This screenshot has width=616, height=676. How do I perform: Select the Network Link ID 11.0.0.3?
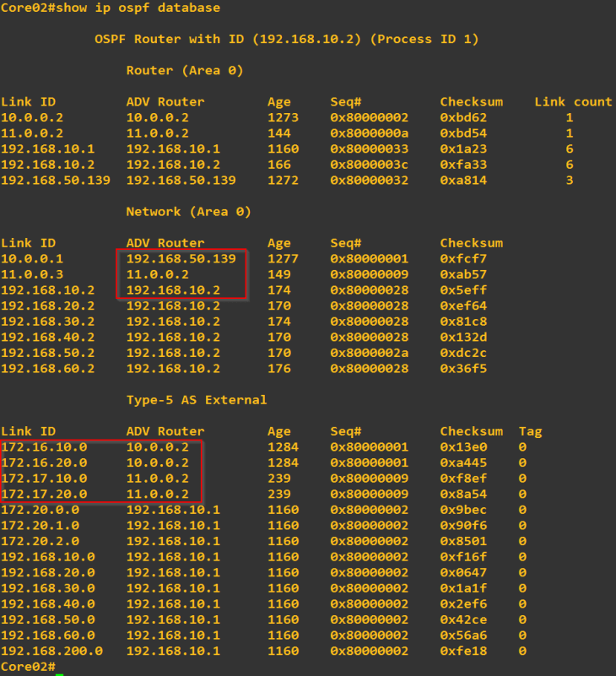pyautogui.click(x=32, y=274)
